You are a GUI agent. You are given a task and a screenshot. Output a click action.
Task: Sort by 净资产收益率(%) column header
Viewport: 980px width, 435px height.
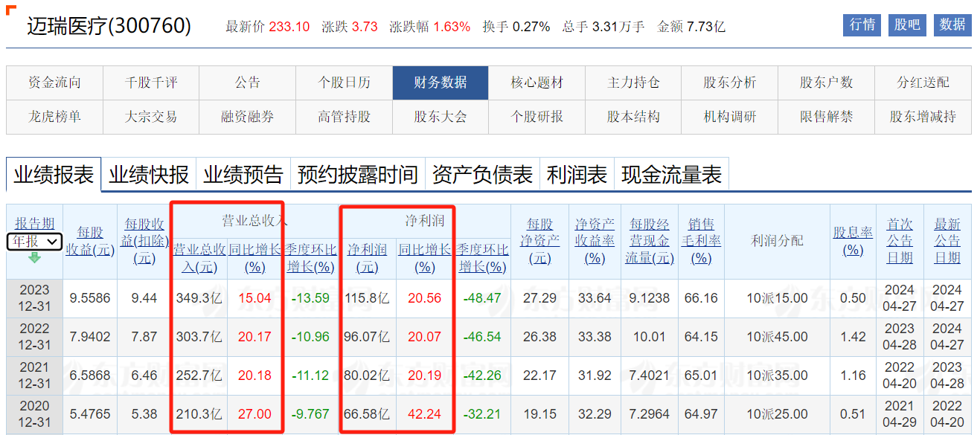point(595,241)
